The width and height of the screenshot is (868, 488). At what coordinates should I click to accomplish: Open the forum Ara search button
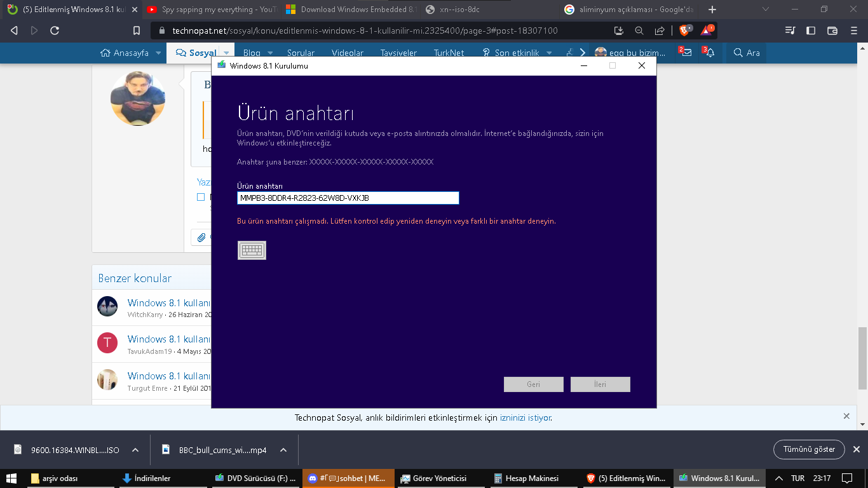pyautogui.click(x=747, y=53)
